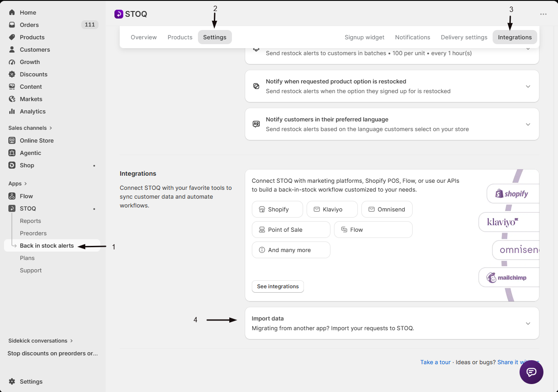Switch to the Products tab in STOQ
Screen dimensions: 558x392
tap(180, 37)
